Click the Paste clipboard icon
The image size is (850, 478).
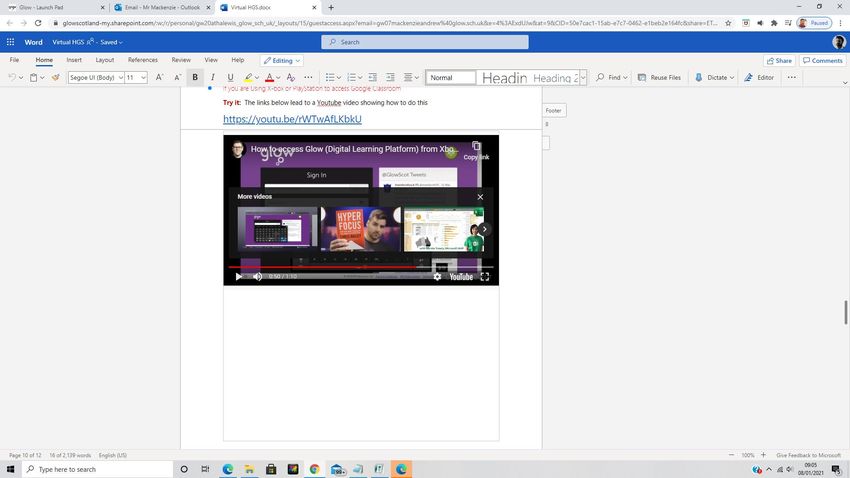coord(33,77)
